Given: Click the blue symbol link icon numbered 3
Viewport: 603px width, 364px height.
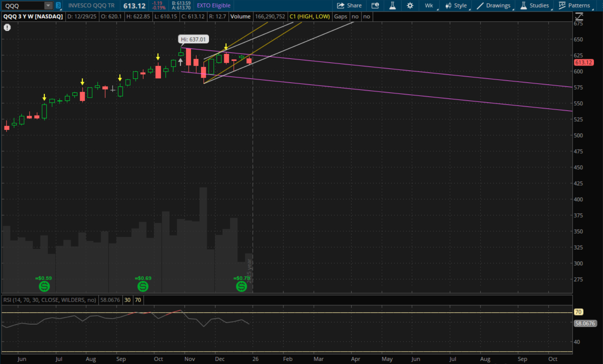Looking at the screenshot, I should (58, 6).
